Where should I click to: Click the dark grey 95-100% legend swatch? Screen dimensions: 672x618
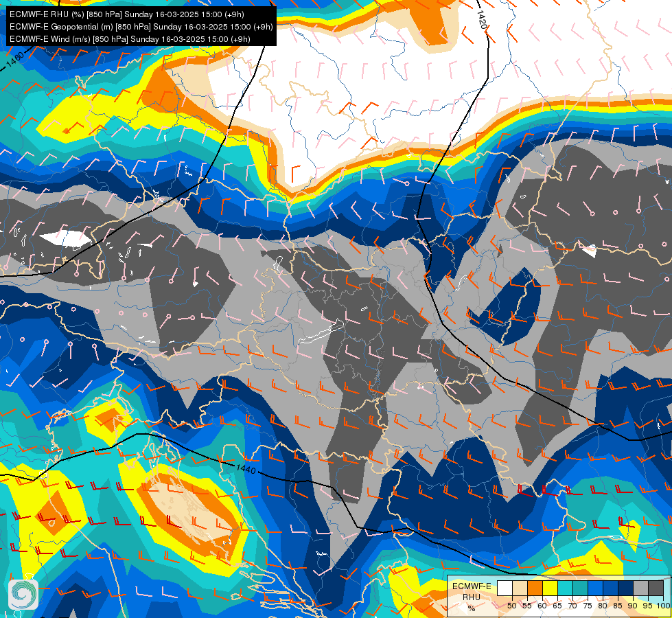click(656, 588)
